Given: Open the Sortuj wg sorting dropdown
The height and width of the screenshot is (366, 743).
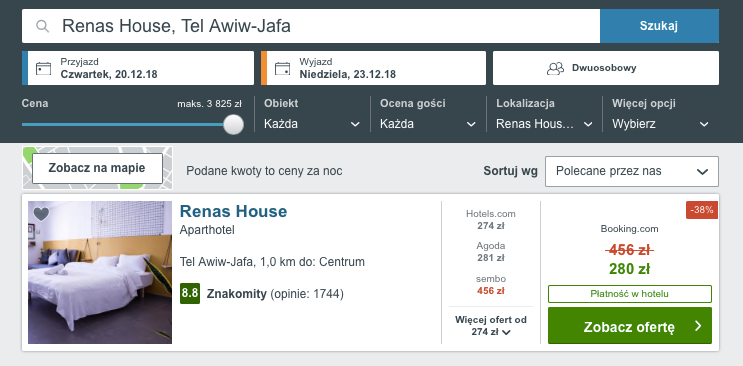Looking at the screenshot, I should [632, 171].
